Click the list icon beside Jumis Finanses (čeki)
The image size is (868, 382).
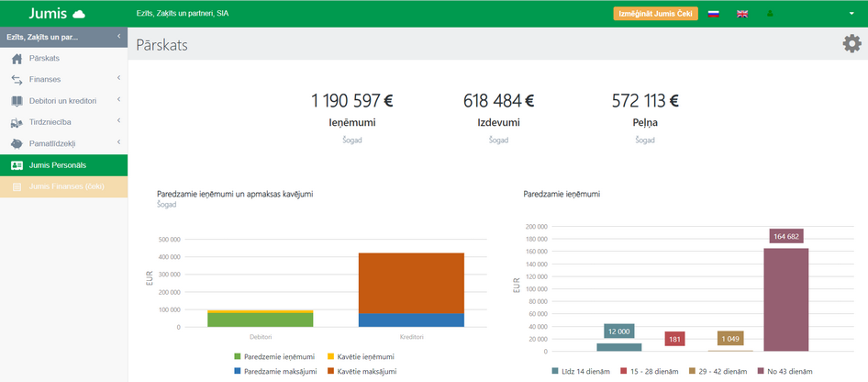pos(17,187)
